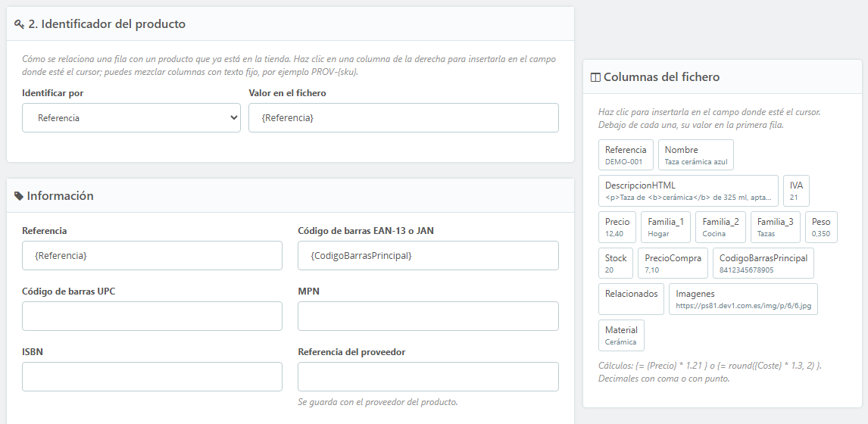Click the tag icon beside Información
The height and width of the screenshot is (424, 868).
tap(19, 196)
